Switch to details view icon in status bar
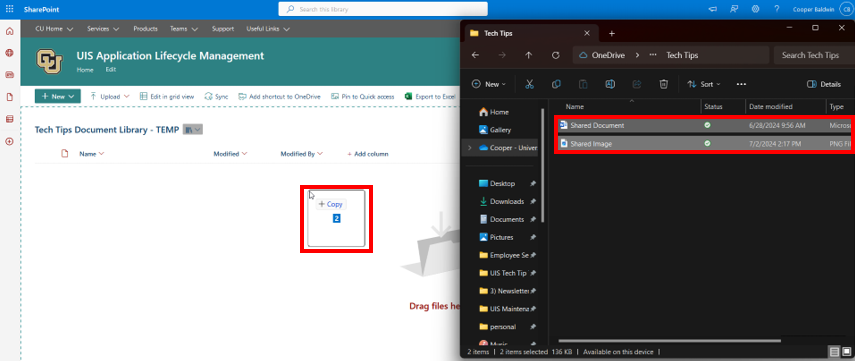Screen dimensions: 855x361 pyautogui.click(x=834, y=351)
